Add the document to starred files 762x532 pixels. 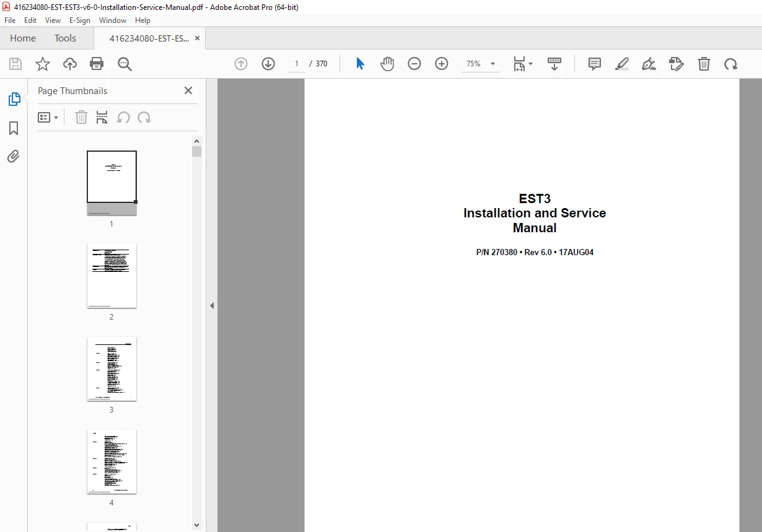click(43, 64)
